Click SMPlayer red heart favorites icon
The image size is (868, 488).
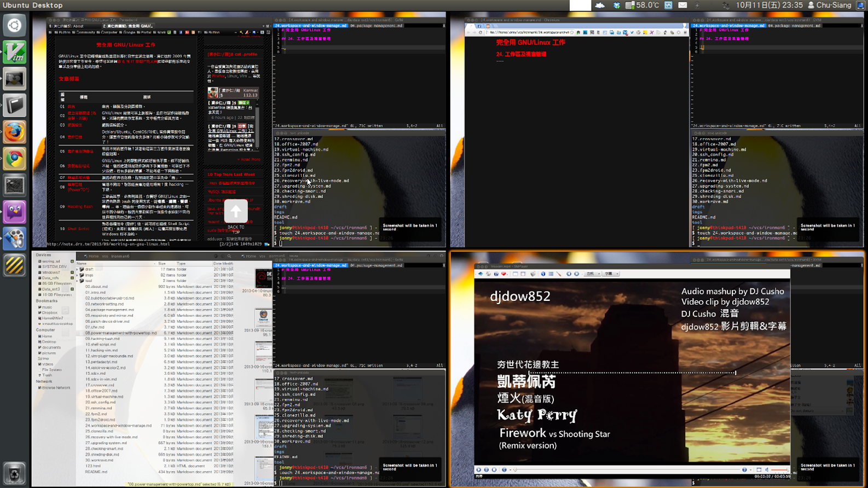pos(504,274)
